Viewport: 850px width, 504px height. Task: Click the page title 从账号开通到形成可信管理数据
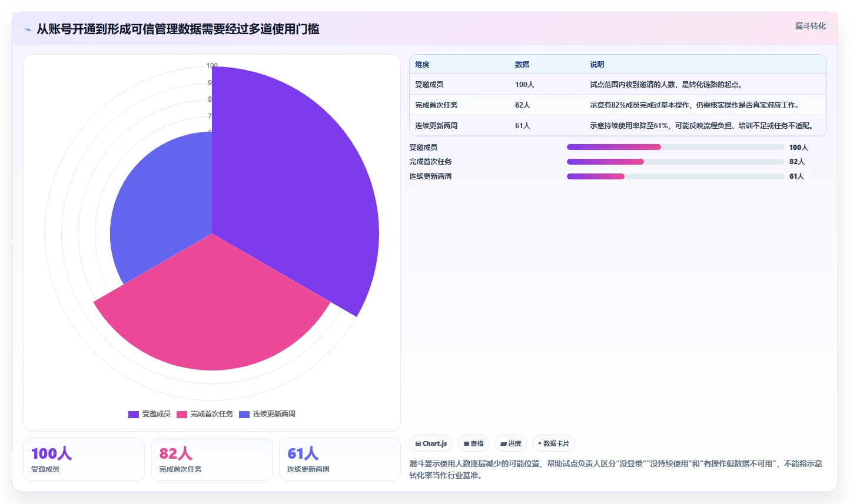coord(178,29)
